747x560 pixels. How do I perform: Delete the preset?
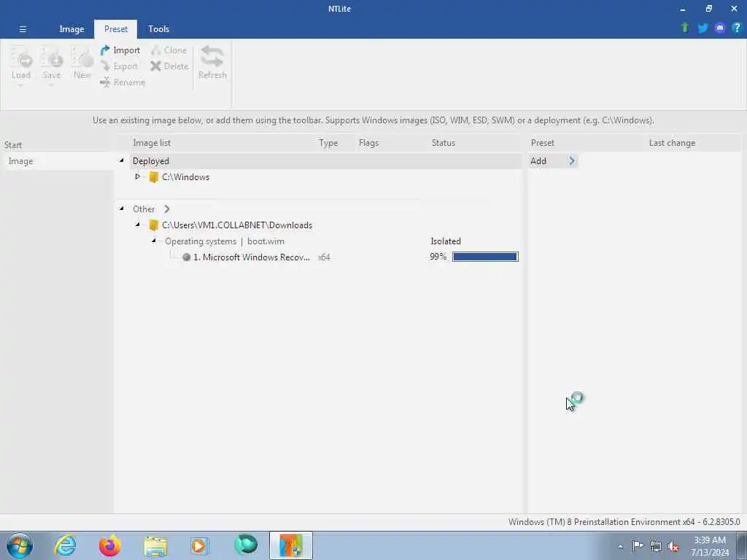pyautogui.click(x=169, y=66)
